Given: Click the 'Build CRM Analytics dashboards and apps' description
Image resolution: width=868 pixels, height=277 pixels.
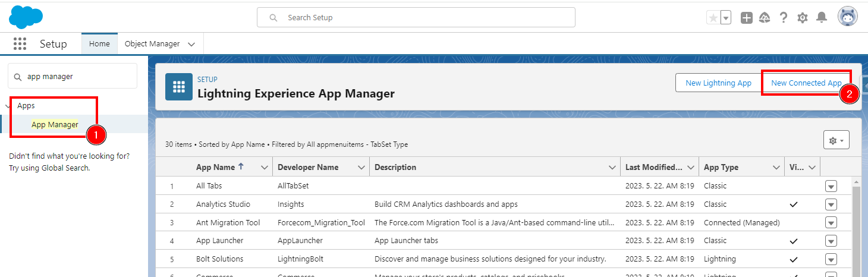Looking at the screenshot, I should (446, 204).
